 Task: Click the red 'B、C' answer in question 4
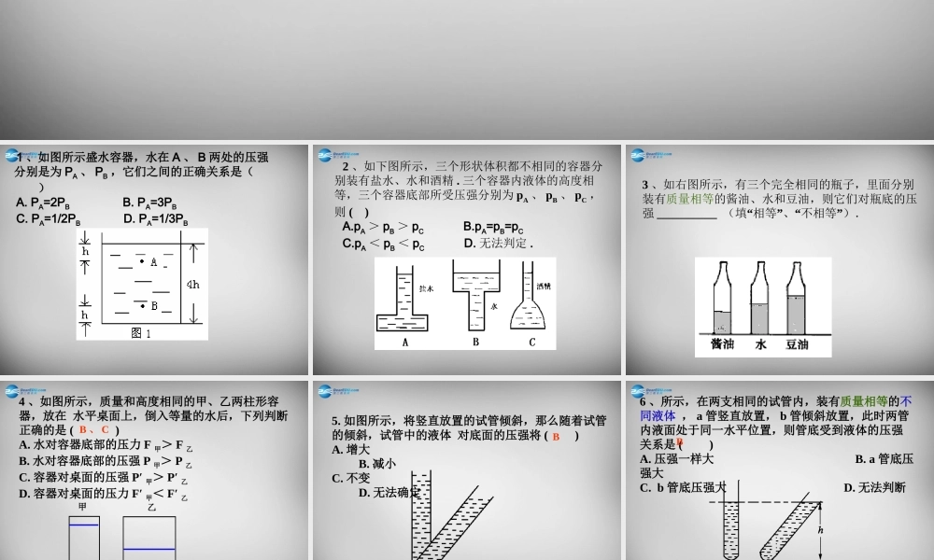(94, 429)
